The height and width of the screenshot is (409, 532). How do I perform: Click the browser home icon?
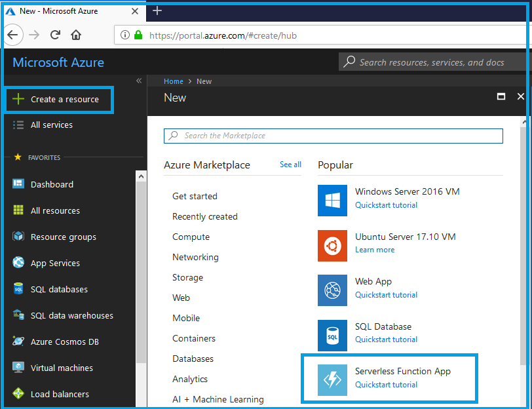[76, 35]
